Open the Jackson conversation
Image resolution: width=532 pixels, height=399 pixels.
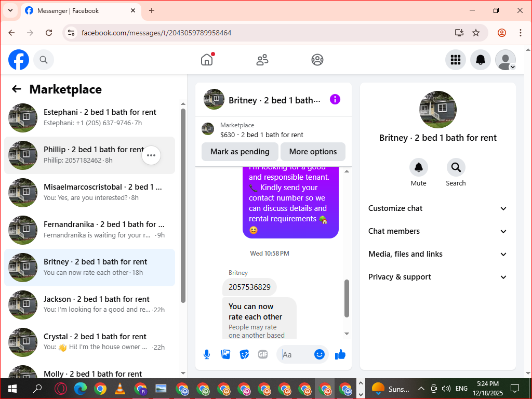click(89, 304)
